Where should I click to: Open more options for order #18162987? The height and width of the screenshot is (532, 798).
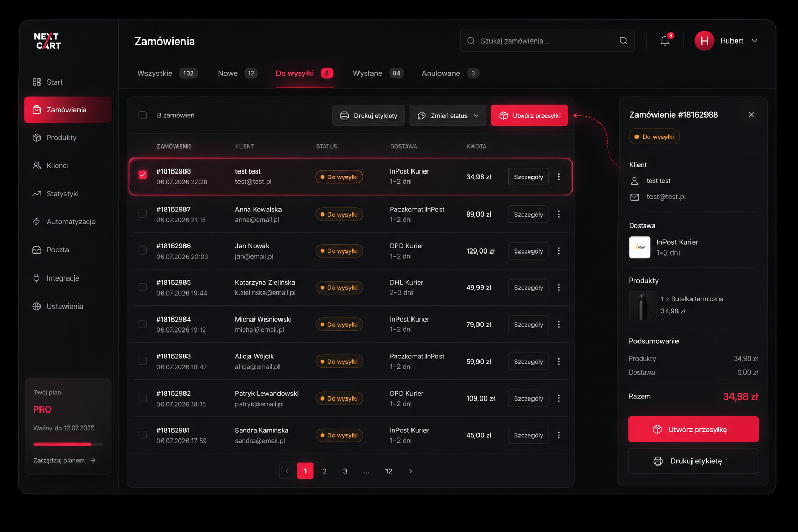click(x=558, y=214)
